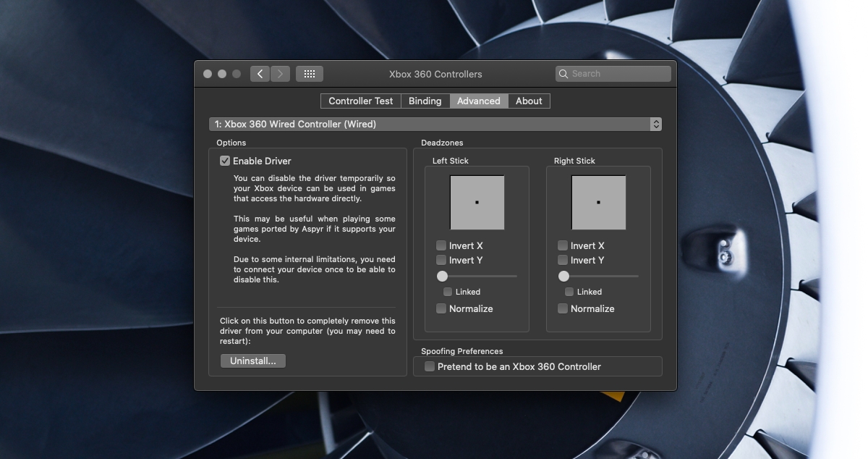Go forward with the right chevron button
The width and height of the screenshot is (868, 459).
tap(281, 74)
